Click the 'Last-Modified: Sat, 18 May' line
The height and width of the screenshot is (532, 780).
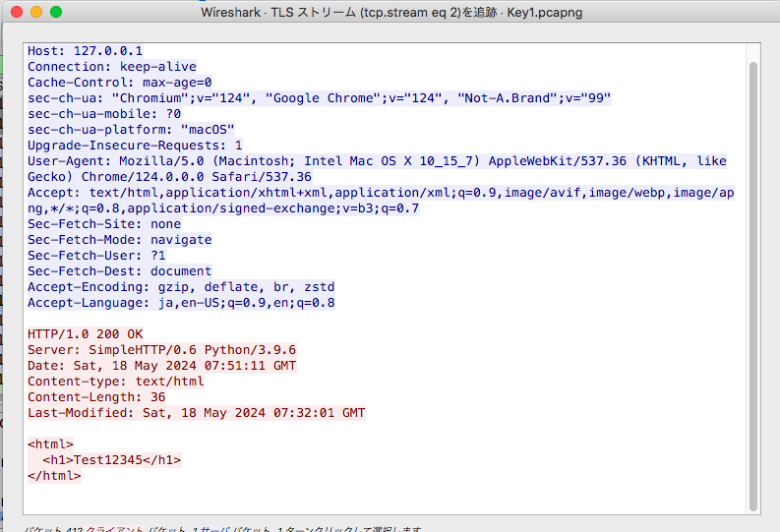(197, 413)
